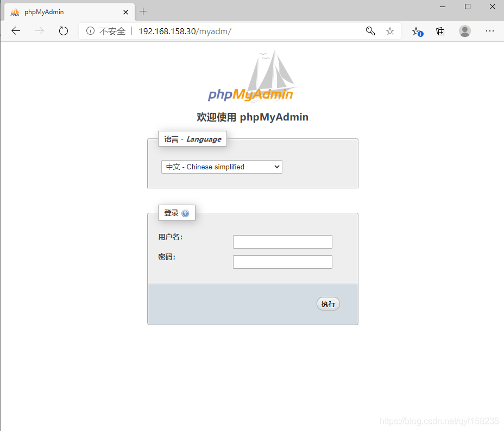Open saved passwords key icon
The width and height of the screenshot is (504, 431).
tap(370, 31)
